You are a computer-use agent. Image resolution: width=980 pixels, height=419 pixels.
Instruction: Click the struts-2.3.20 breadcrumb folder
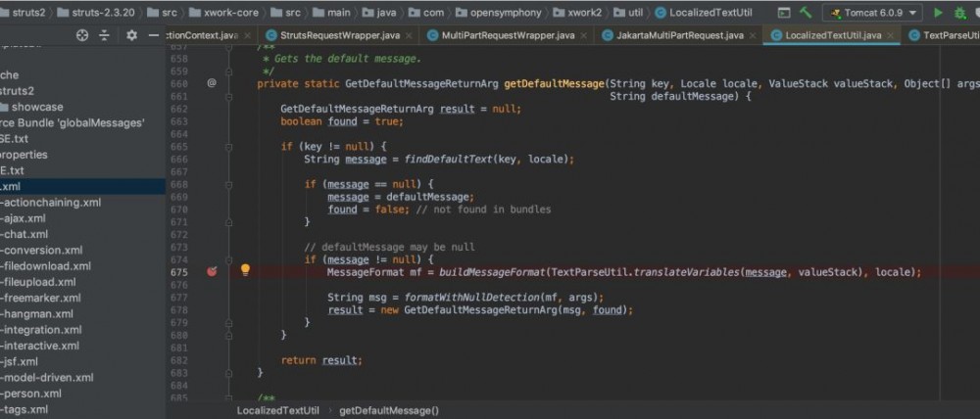(x=94, y=13)
